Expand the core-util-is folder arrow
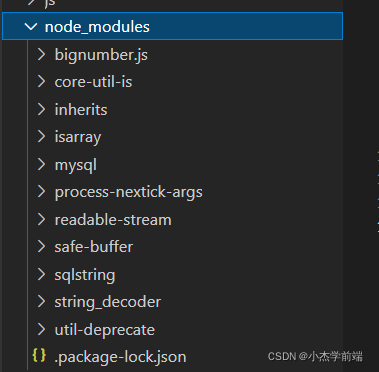The image size is (379, 372). coord(41,82)
